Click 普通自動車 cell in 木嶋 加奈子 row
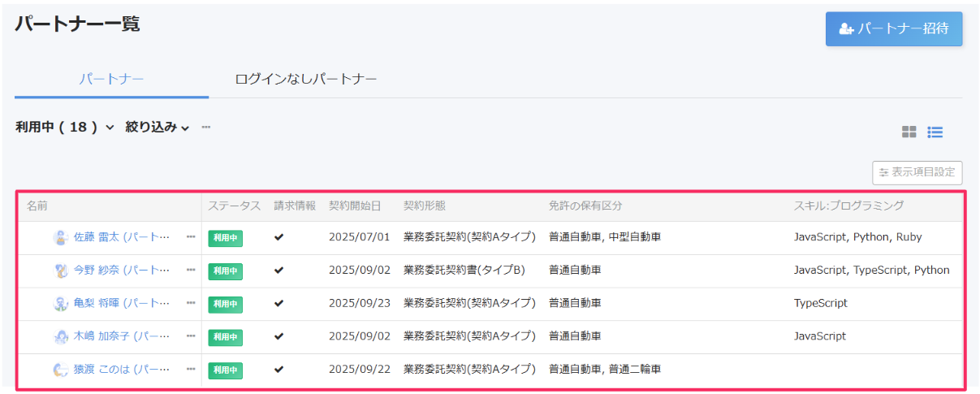980x394 pixels. click(575, 336)
